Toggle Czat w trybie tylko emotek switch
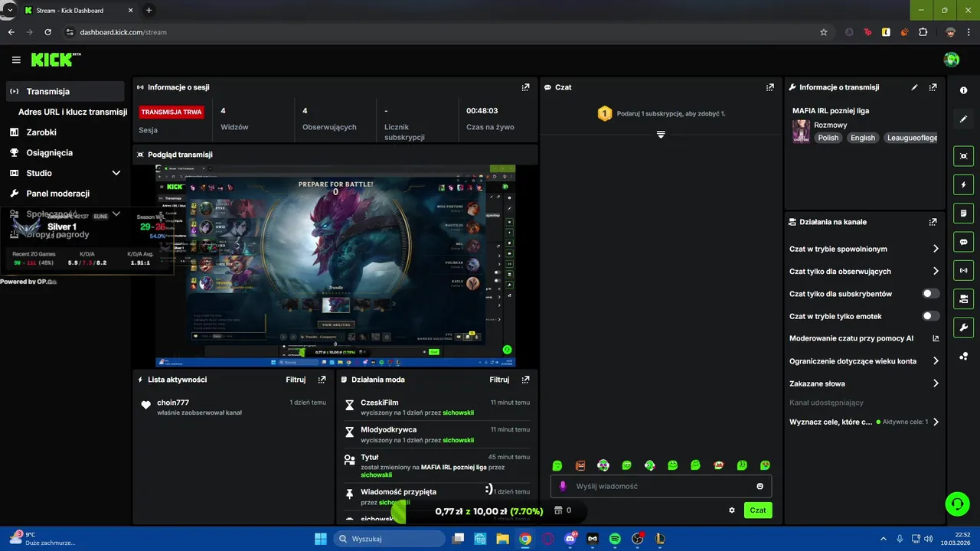Image resolution: width=980 pixels, height=551 pixels. click(930, 316)
